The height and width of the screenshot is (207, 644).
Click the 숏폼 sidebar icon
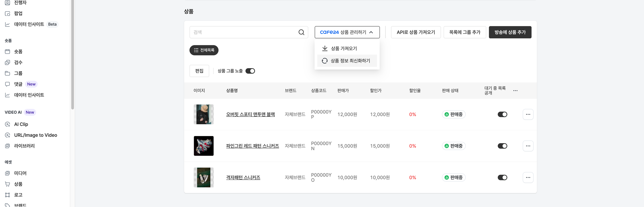pos(8,52)
